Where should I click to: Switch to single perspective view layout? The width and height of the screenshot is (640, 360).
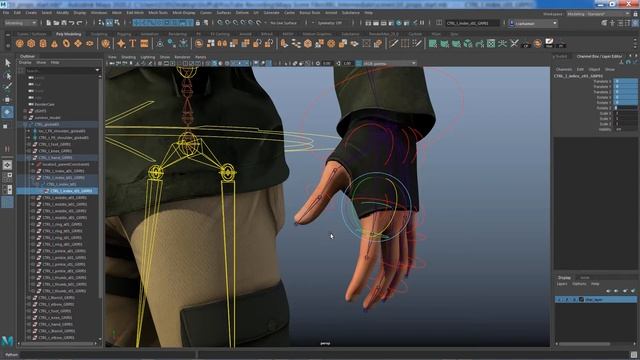[x=7, y=165]
